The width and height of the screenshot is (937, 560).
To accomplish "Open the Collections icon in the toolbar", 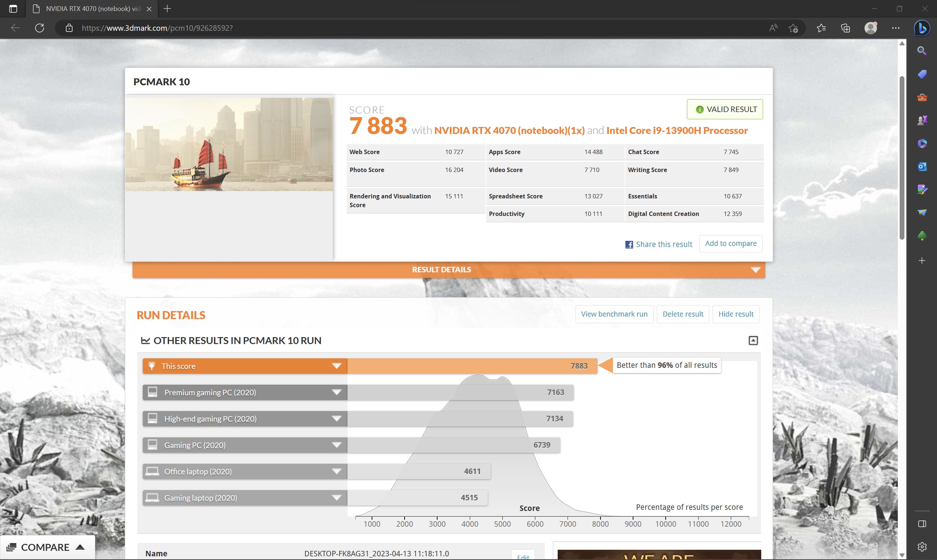I will [x=845, y=28].
